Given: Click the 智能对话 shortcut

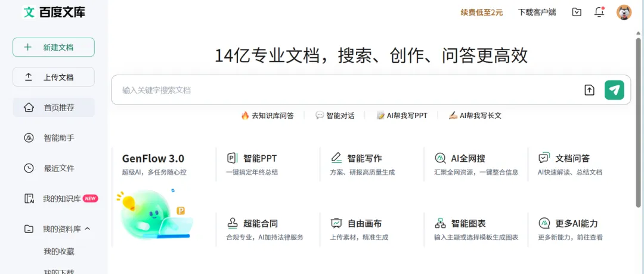Looking at the screenshot, I should click(x=335, y=116).
